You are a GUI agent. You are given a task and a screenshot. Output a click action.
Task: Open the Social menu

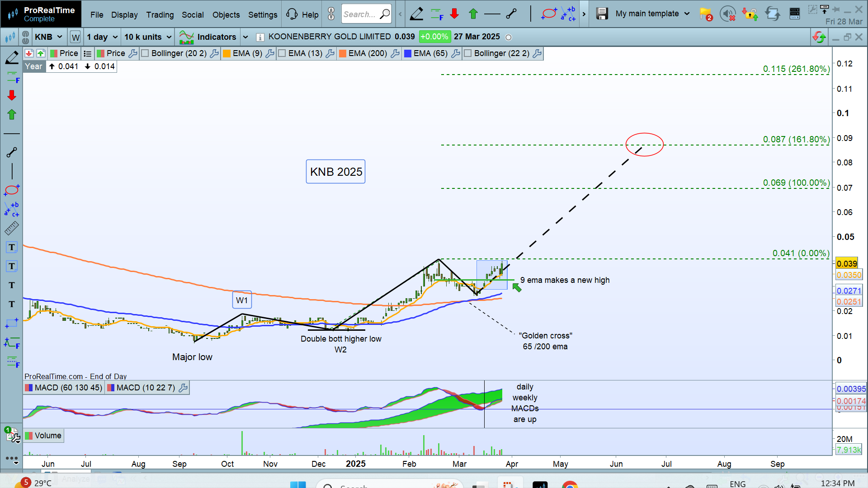point(193,14)
